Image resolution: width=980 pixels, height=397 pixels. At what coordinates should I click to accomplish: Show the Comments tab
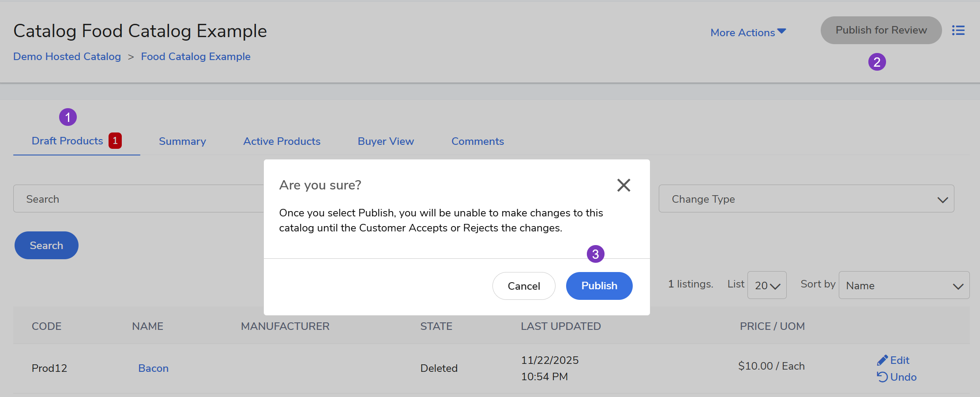477,141
